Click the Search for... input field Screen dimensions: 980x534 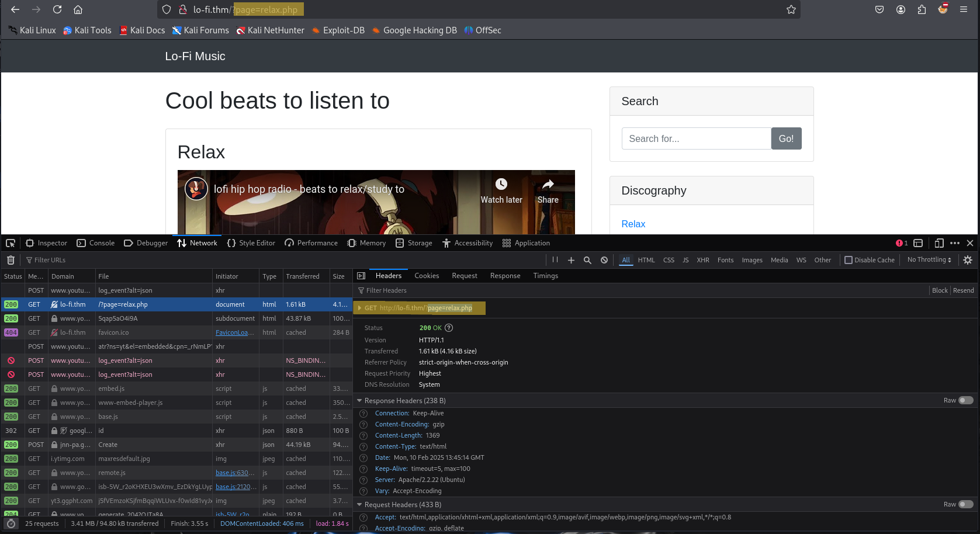(697, 138)
